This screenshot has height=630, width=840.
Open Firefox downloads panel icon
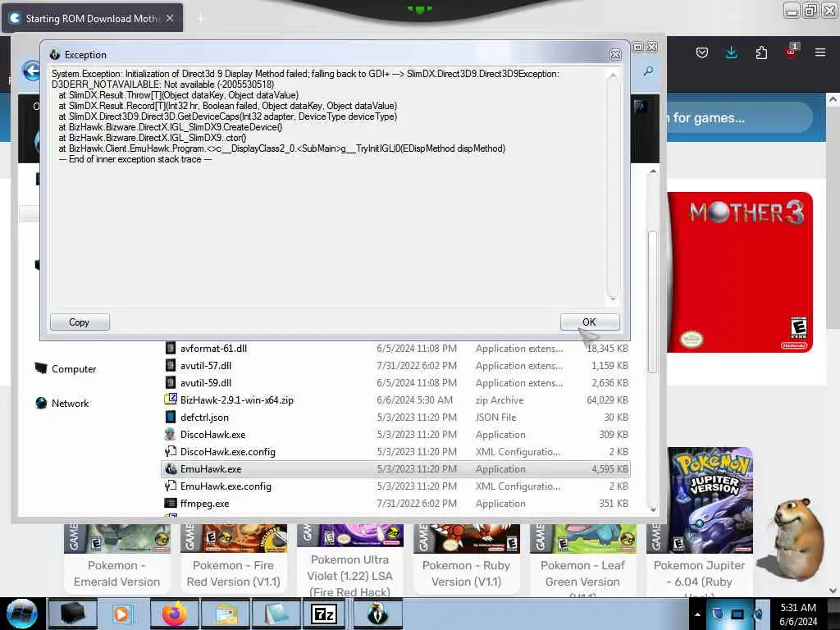point(731,52)
